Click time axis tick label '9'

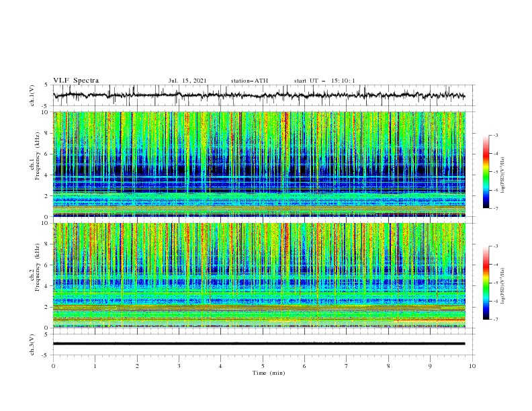tap(430, 366)
